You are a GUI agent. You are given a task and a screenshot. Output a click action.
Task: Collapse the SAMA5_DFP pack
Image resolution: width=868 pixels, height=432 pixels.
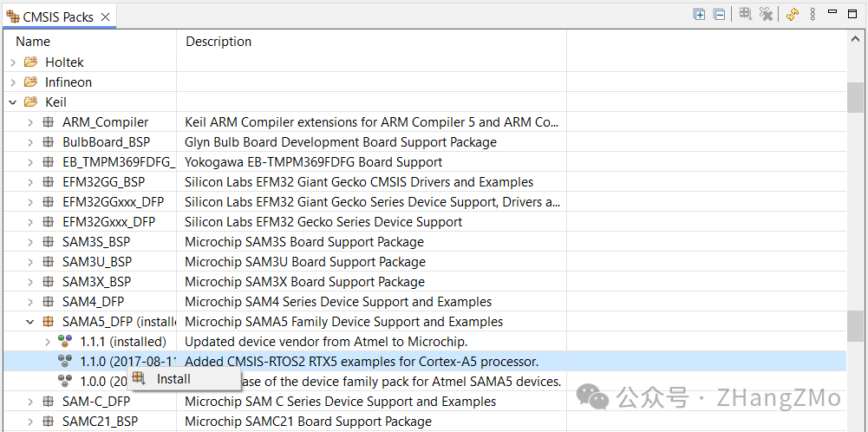coord(30,322)
